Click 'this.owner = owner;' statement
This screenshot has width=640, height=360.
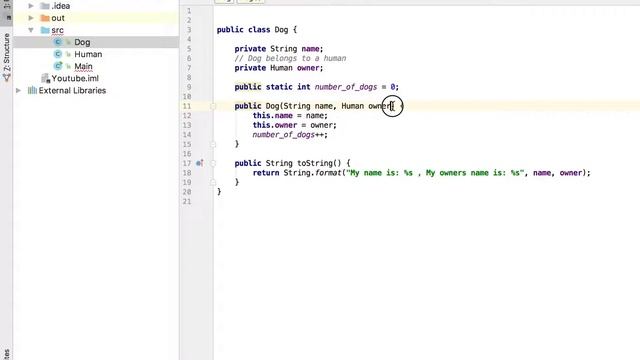click(294, 125)
